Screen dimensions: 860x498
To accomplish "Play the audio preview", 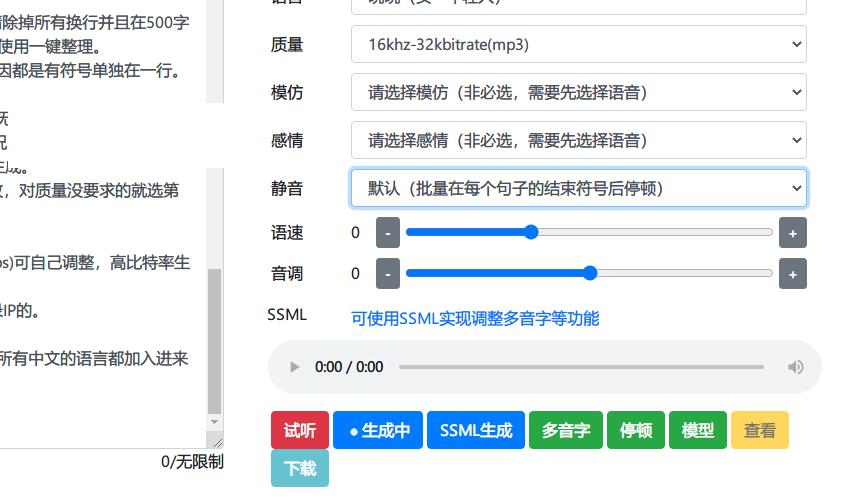I will [295, 367].
